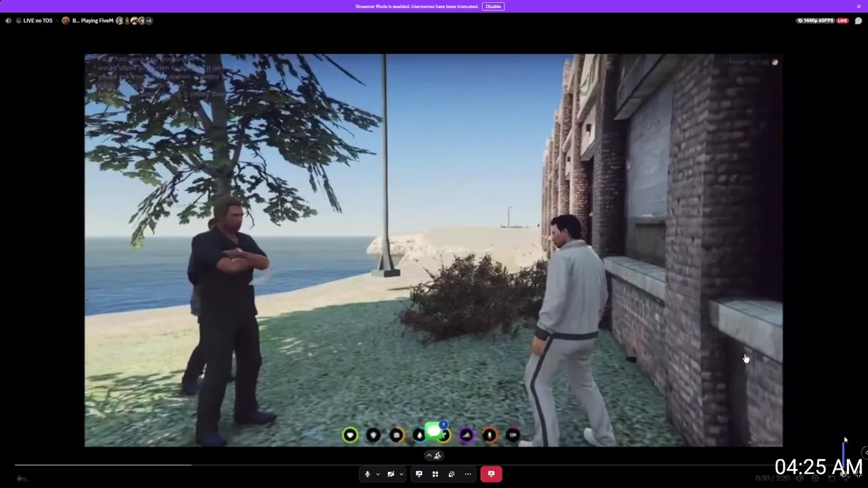Click the hunger HUD icon

point(396,435)
